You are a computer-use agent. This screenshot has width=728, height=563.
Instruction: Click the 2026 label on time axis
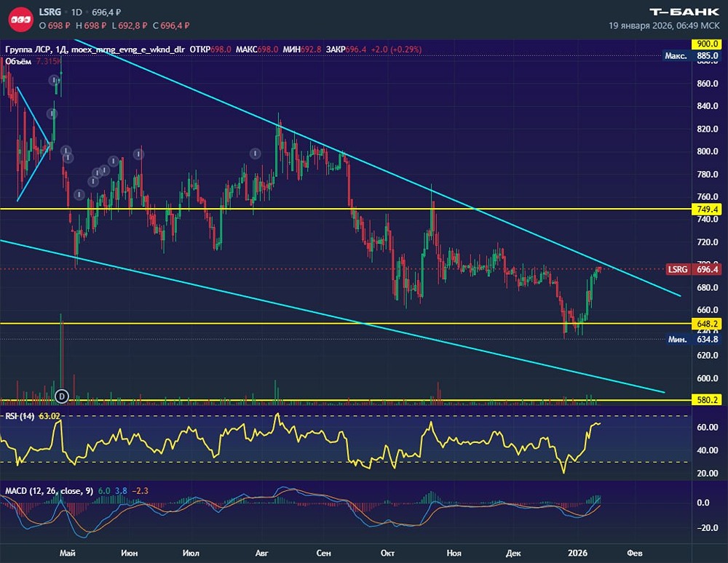[577, 553]
